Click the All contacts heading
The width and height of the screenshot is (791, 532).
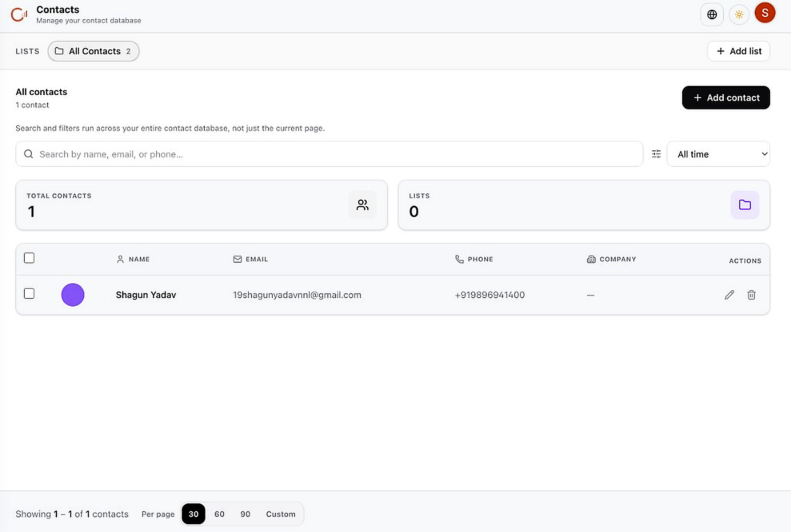click(x=41, y=92)
